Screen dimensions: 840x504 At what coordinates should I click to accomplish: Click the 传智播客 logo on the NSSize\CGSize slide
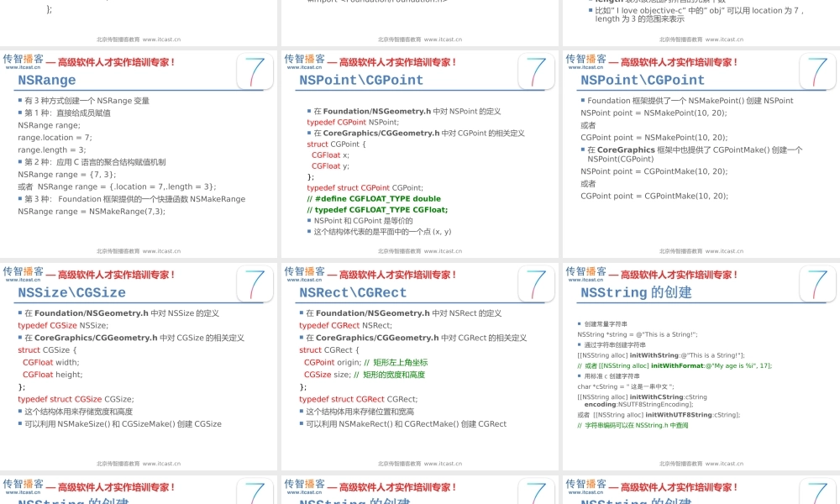(x=23, y=274)
